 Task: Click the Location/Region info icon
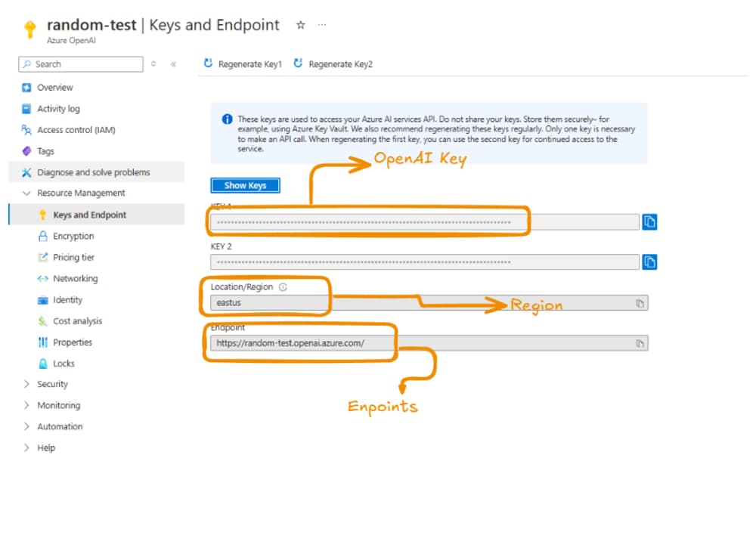coord(283,287)
